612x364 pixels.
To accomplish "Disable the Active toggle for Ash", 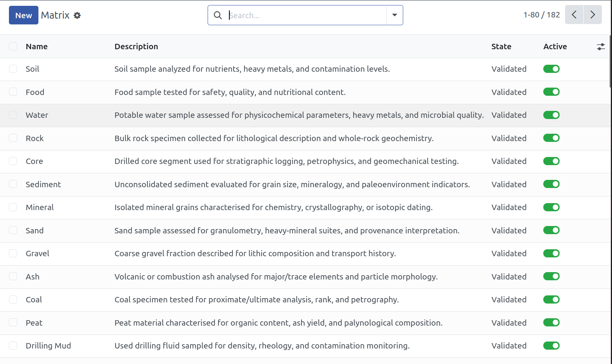I will [551, 276].
